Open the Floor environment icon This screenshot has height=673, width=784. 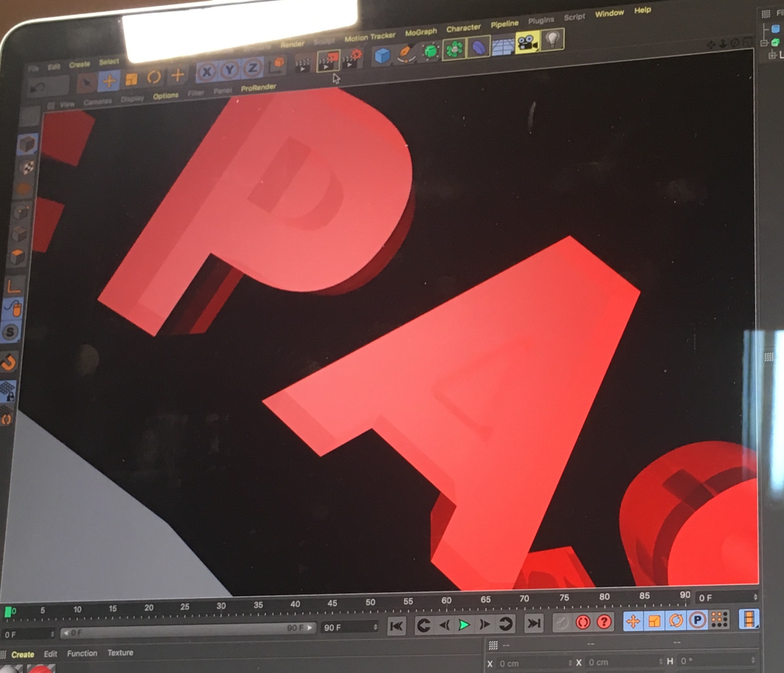[x=503, y=45]
